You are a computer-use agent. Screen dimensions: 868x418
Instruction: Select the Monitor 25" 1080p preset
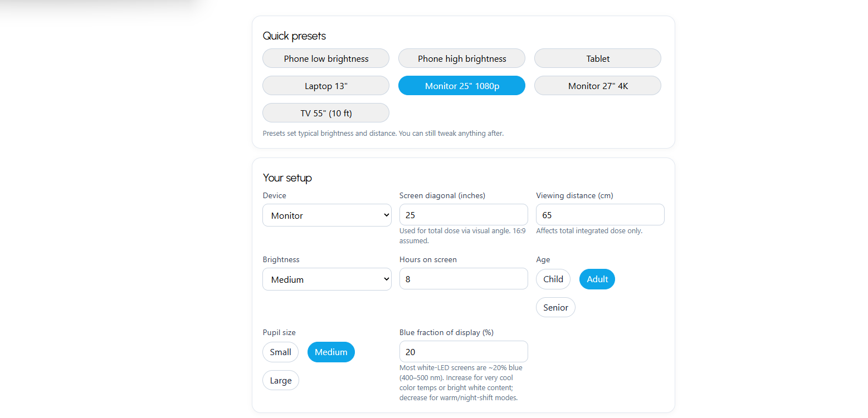462,86
